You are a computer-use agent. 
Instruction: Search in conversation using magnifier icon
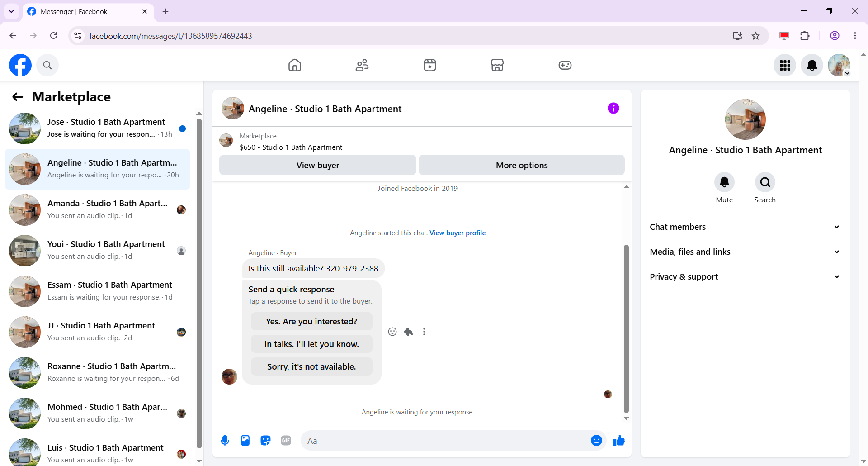click(x=765, y=182)
